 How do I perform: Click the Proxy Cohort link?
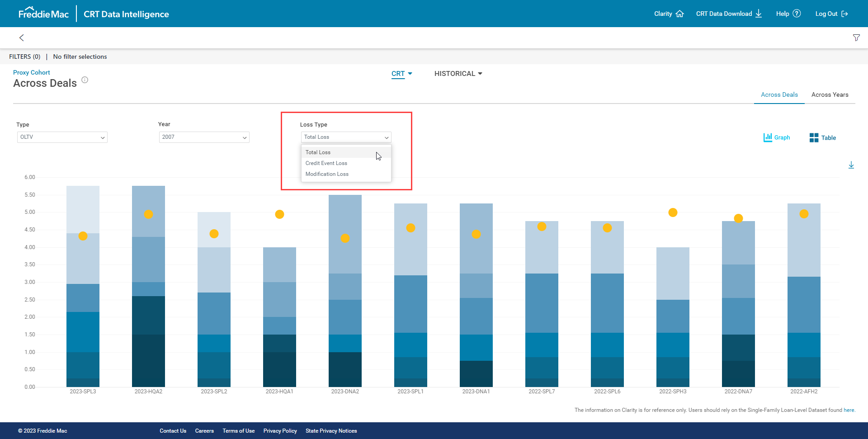[32, 72]
